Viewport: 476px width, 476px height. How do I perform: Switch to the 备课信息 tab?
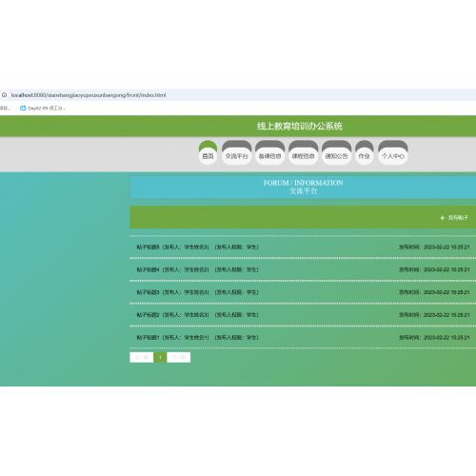[x=270, y=153]
